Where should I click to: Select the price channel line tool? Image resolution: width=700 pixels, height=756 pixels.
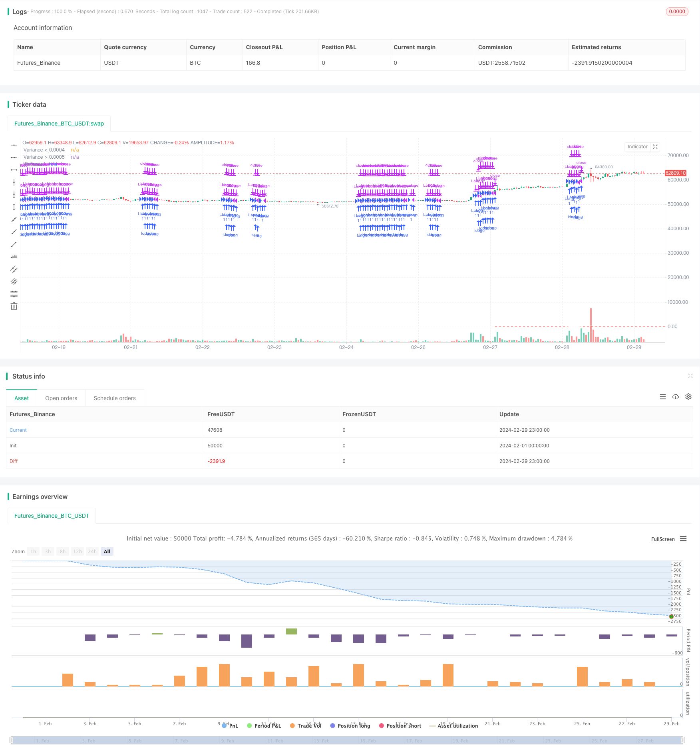coord(14,269)
